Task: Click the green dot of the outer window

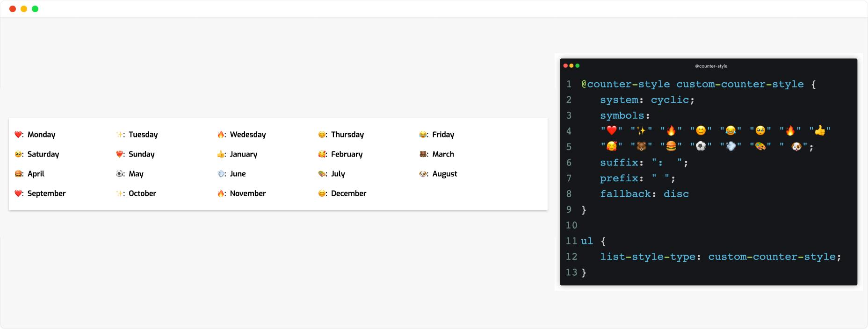Action: click(35, 9)
